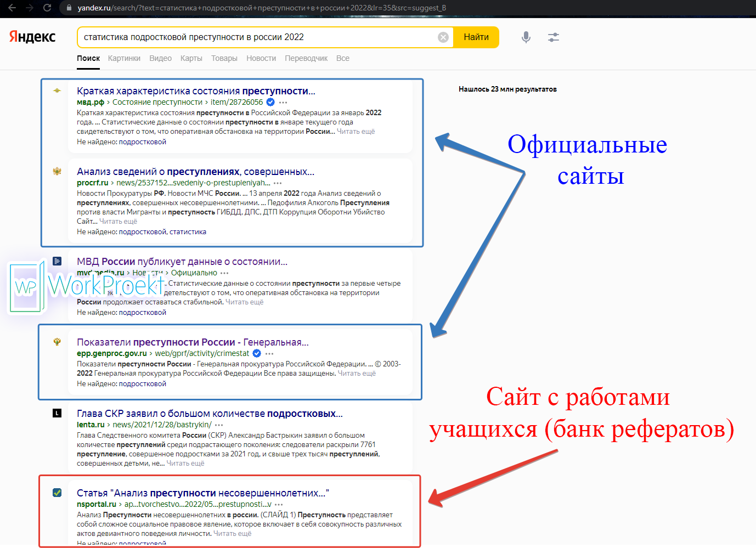This screenshot has height=548, width=756.
Task: Click inside the search query field
Action: 247,37
